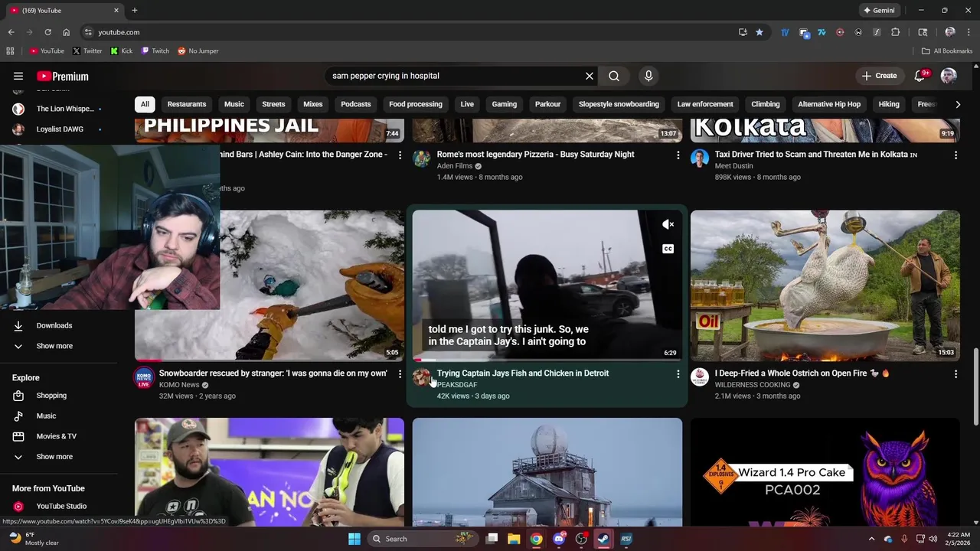Open the WILDERNESS COOKING channel avatar
The image size is (980, 551).
click(x=700, y=377)
